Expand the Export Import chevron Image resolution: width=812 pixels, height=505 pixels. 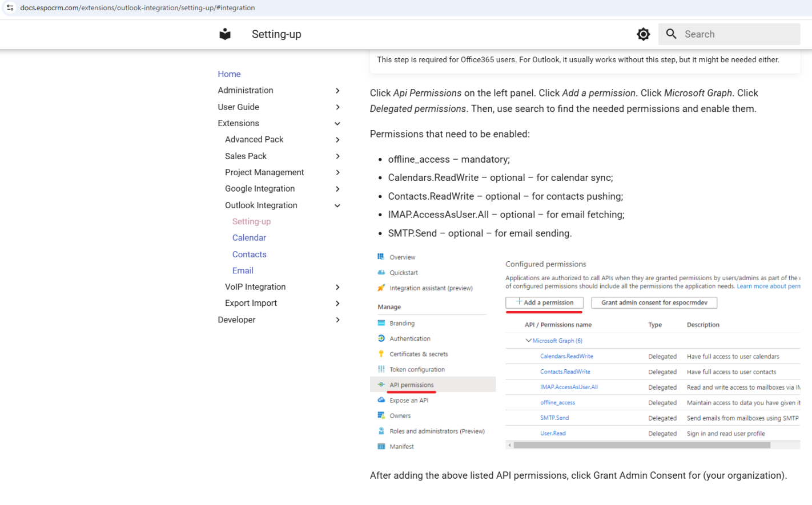pos(337,304)
